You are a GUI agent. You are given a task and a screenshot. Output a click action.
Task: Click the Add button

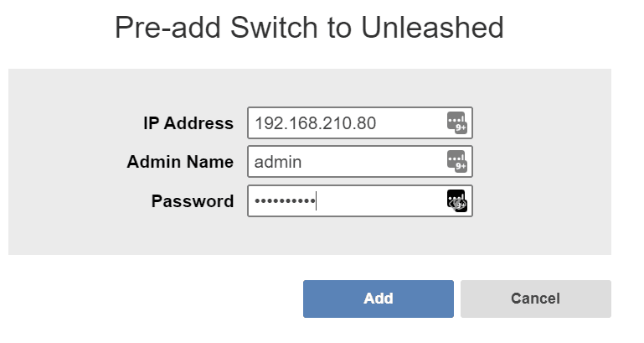[x=379, y=299]
